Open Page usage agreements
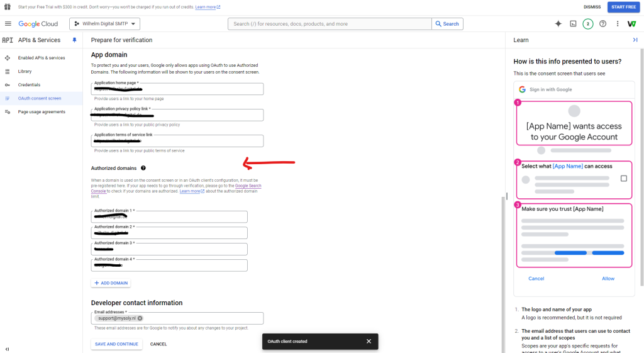Screen dimensions: 644x353 [x=42, y=112]
